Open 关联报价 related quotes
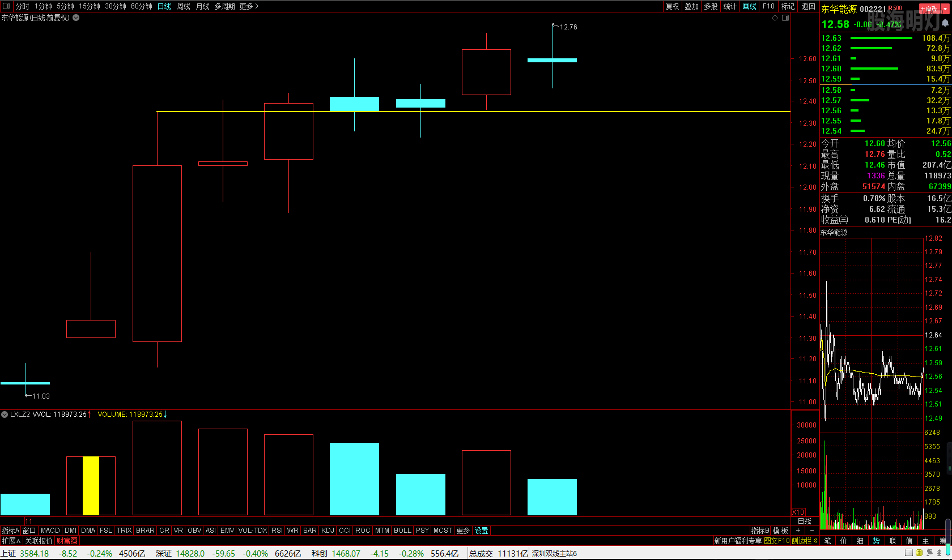Image resolution: width=952 pixels, height=560 pixels. pyautogui.click(x=39, y=541)
